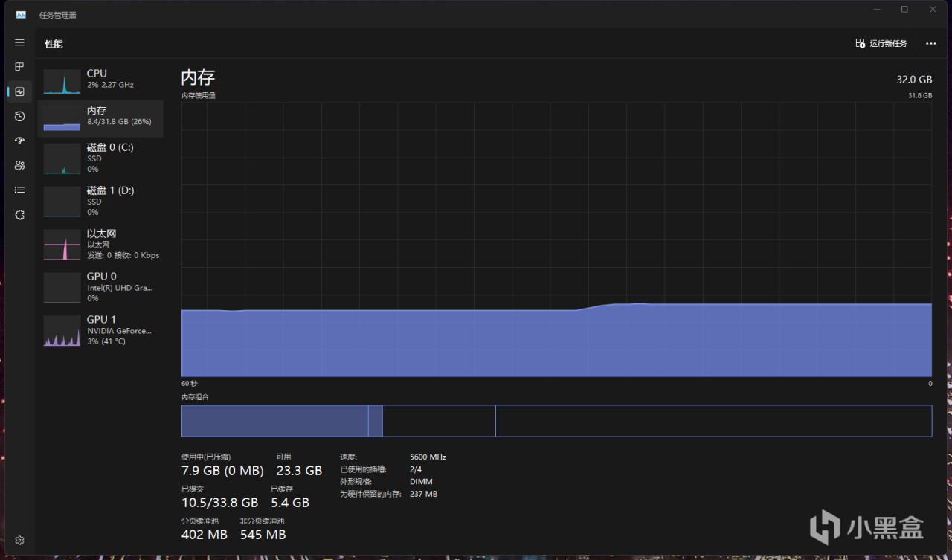Click the 使用中 7.9 GB value
This screenshot has width=952, height=560.
(x=223, y=471)
